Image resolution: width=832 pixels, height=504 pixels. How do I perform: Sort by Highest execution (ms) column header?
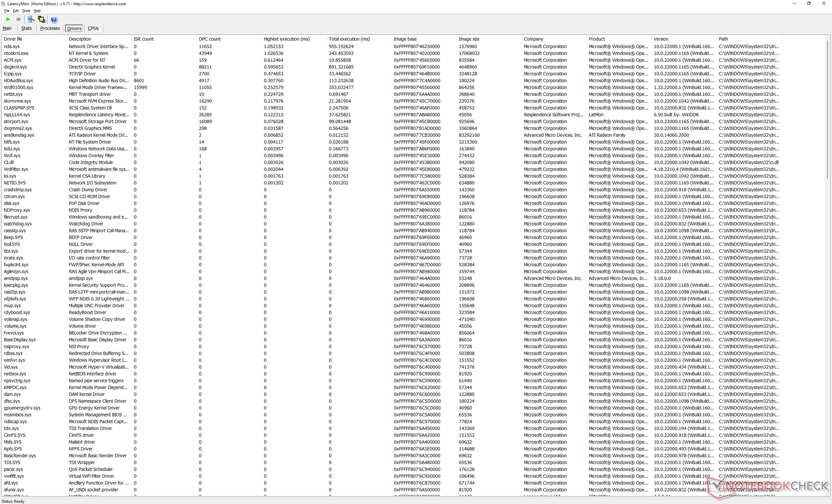[x=286, y=39]
